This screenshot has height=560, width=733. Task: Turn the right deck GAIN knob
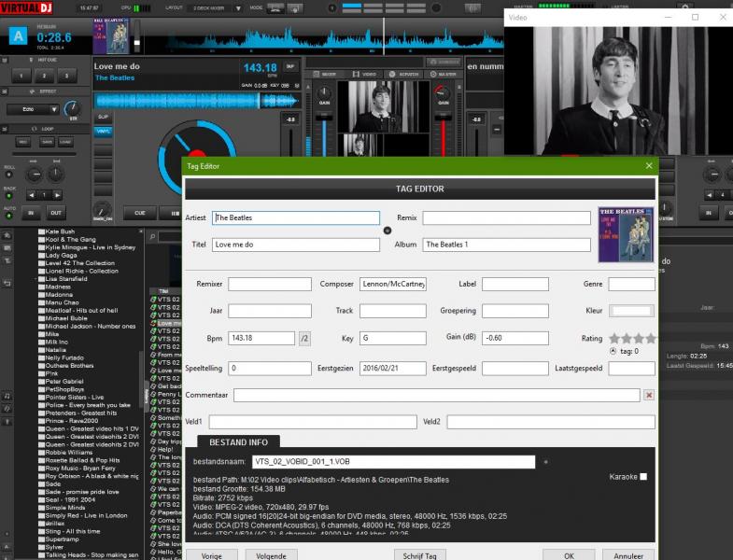point(443,93)
